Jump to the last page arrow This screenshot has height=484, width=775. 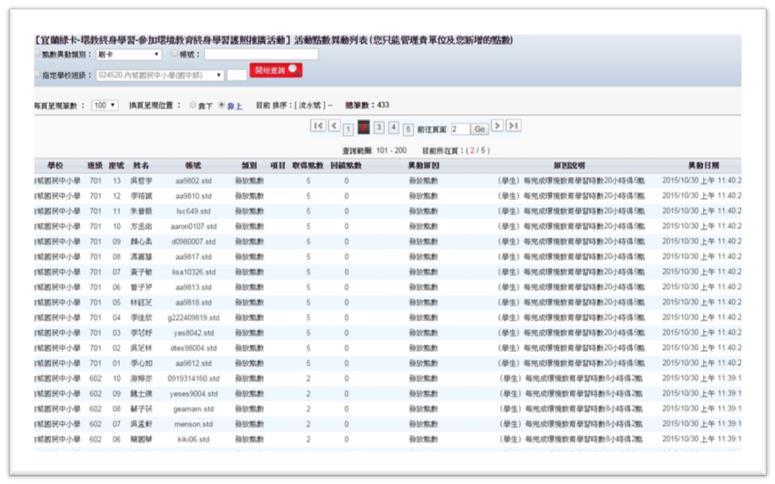[513, 126]
